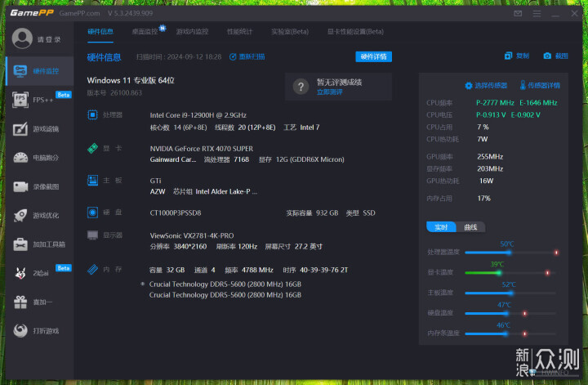This screenshot has width=588, height=385.
Task: Click the Intel Core i9-12900H processor name
Action: pyautogui.click(x=198, y=115)
